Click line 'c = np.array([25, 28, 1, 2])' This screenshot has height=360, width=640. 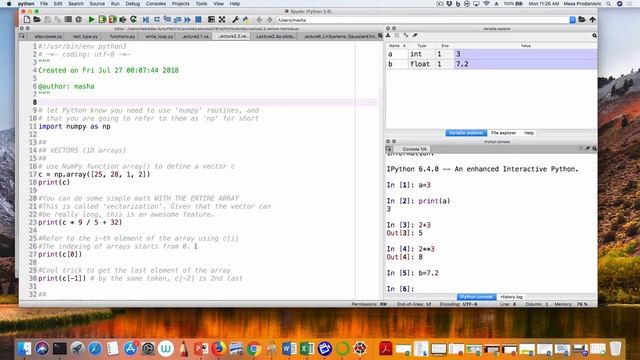[x=94, y=174]
